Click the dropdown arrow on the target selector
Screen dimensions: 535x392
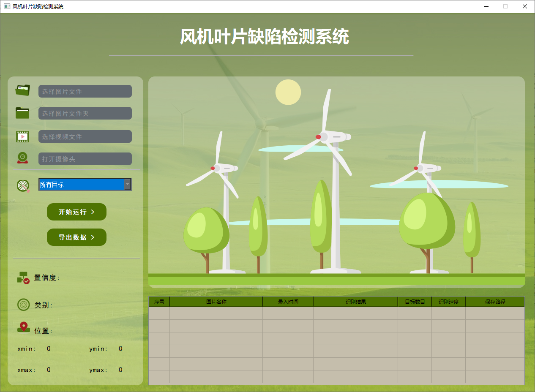coord(128,184)
